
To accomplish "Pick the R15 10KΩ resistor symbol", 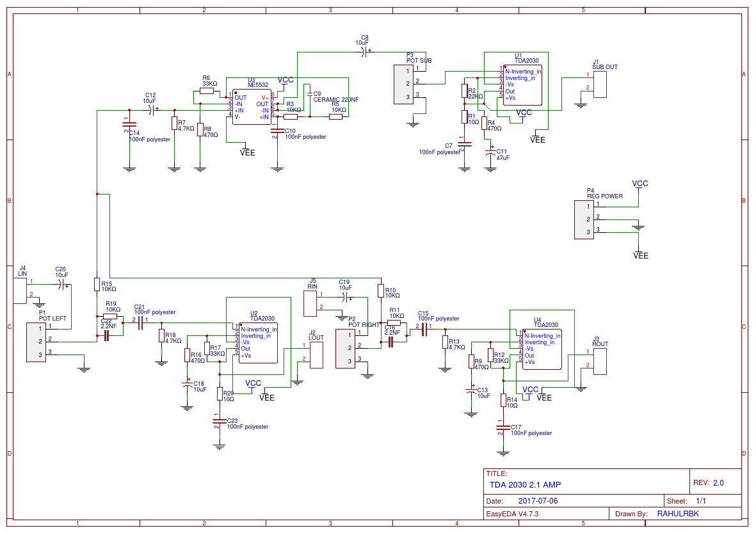I will tap(97, 284).
